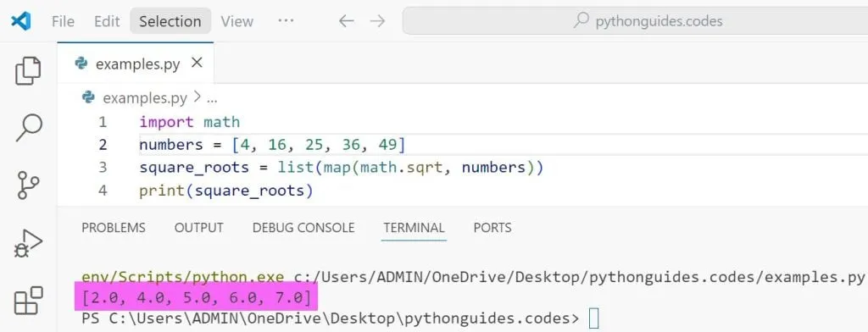Open the File menu
Viewport: 868px width, 332px height.
63,21
